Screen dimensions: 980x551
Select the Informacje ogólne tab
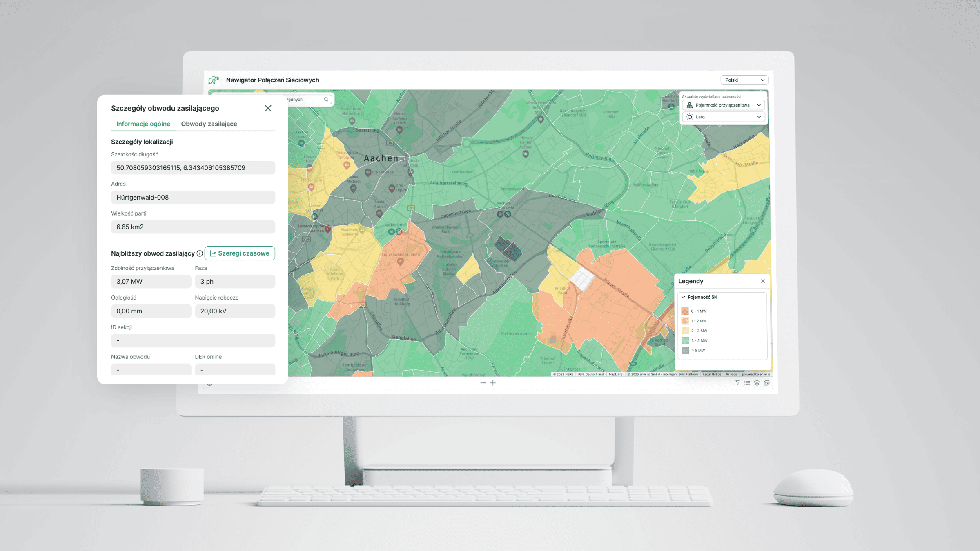(143, 124)
